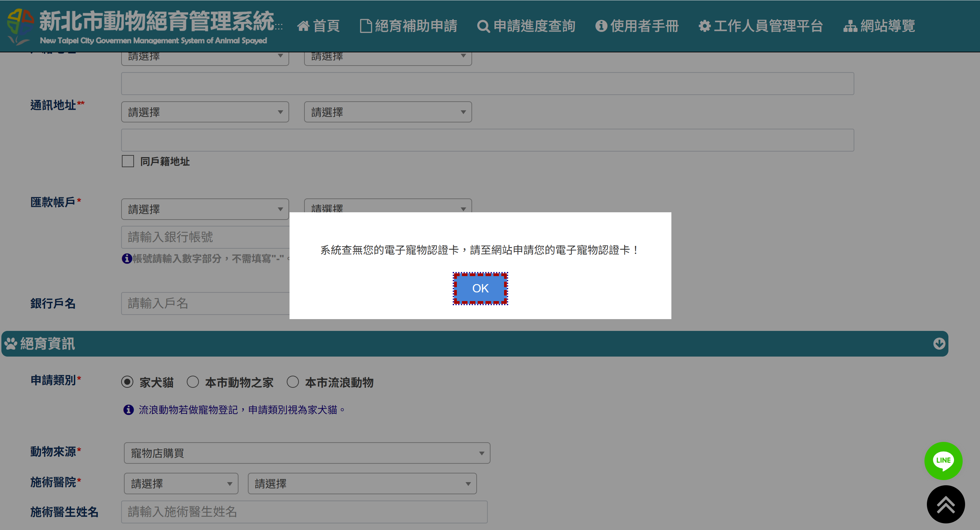This screenshot has width=980, height=530.
Task: Click the blue info icon beside 流浪動物 note
Action: tap(128, 410)
